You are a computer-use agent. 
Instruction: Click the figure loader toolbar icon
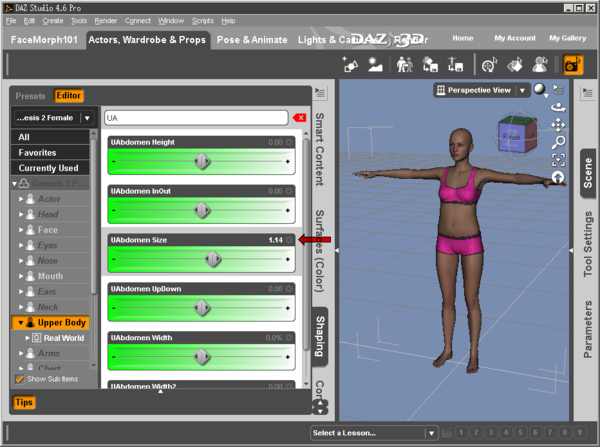tap(404, 65)
